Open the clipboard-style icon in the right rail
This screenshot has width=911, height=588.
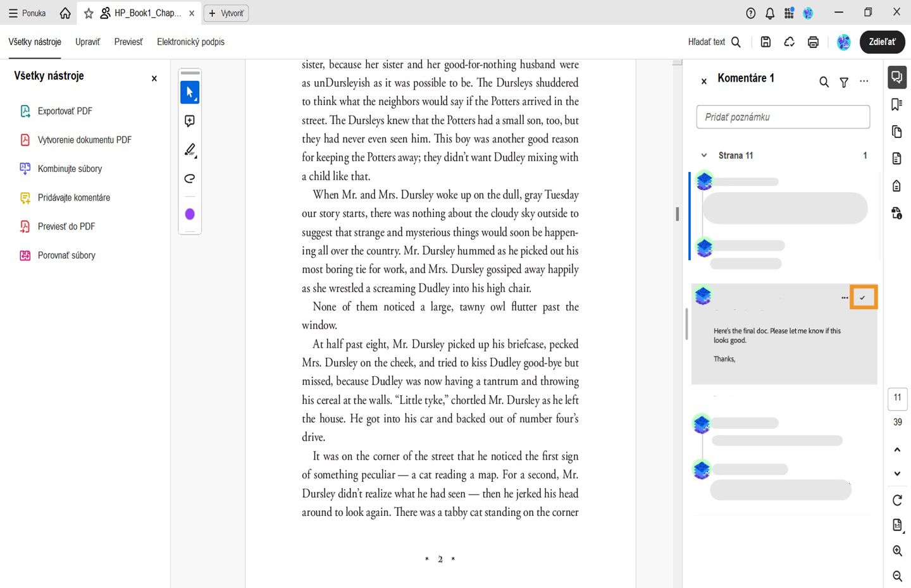click(897, 185)
